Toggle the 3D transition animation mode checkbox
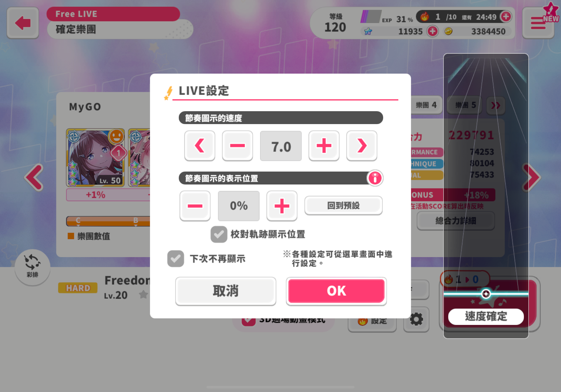This screenshot has height=392, width=561. 249,321
